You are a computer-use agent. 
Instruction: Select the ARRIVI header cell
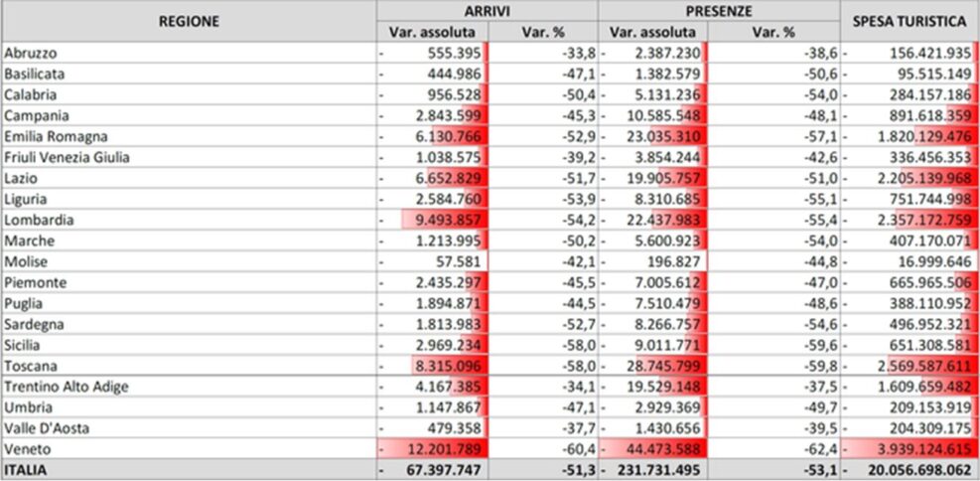[x=488, y=11]
